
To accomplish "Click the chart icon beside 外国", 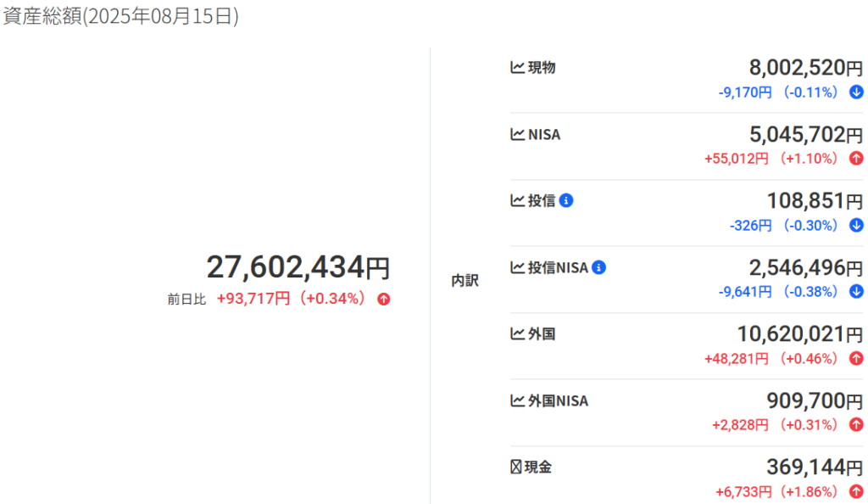I will 517,334.
